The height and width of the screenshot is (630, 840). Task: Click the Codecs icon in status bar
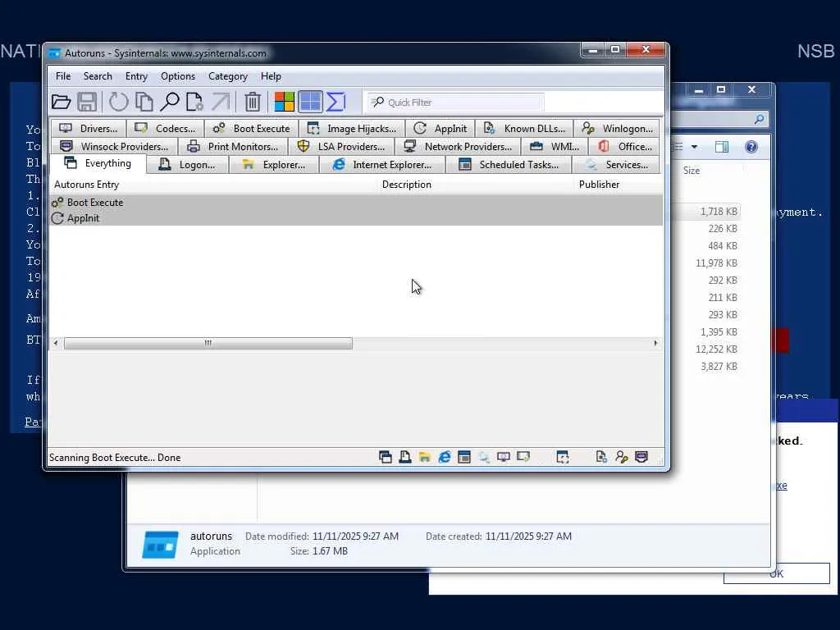tap(523, 457)
